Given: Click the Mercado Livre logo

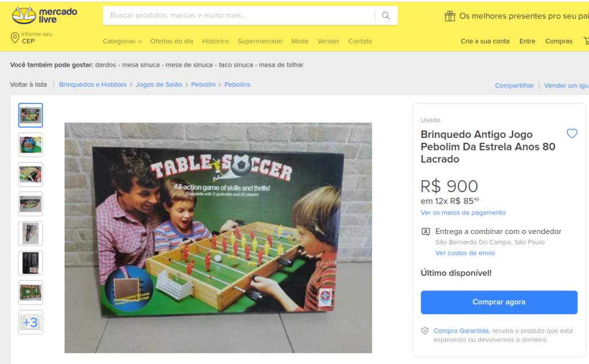Looking at the screenshot, I should (44, 16).
